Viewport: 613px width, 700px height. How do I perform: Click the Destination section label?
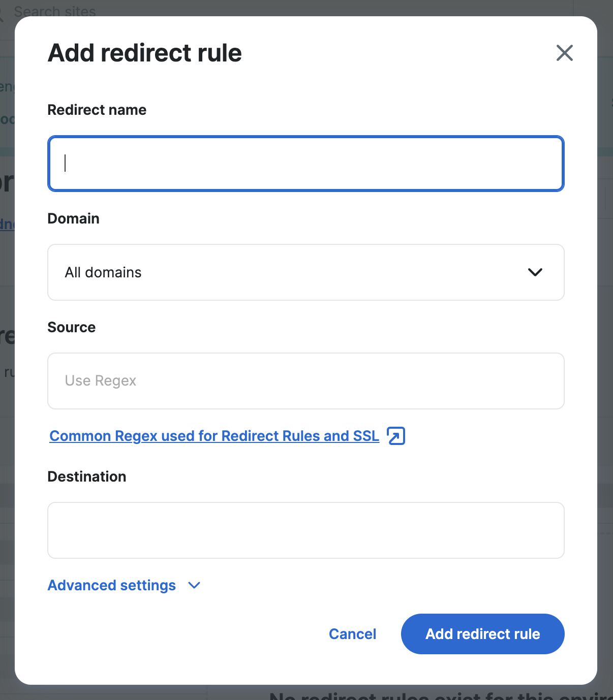pyautogui.click(x=87, y=476)
